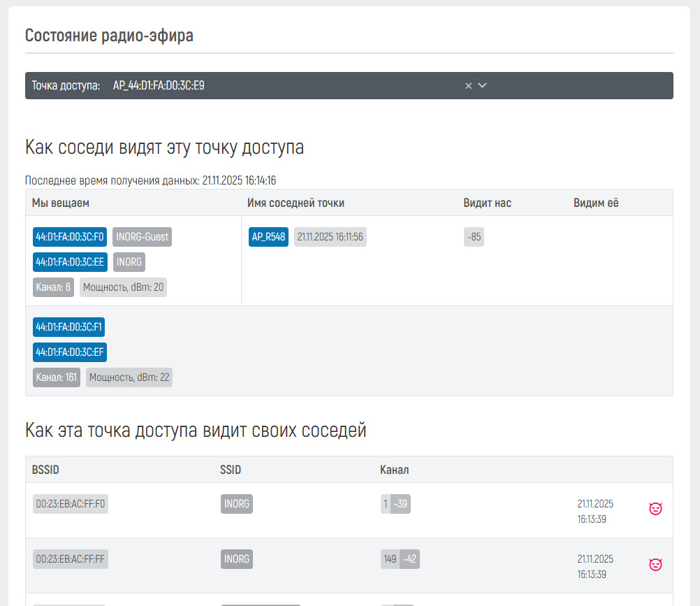The height and width of the screenshot is (606, 700).
Task: Click the Мощность, dBm: 20 badge
Action: click(123, 287)
